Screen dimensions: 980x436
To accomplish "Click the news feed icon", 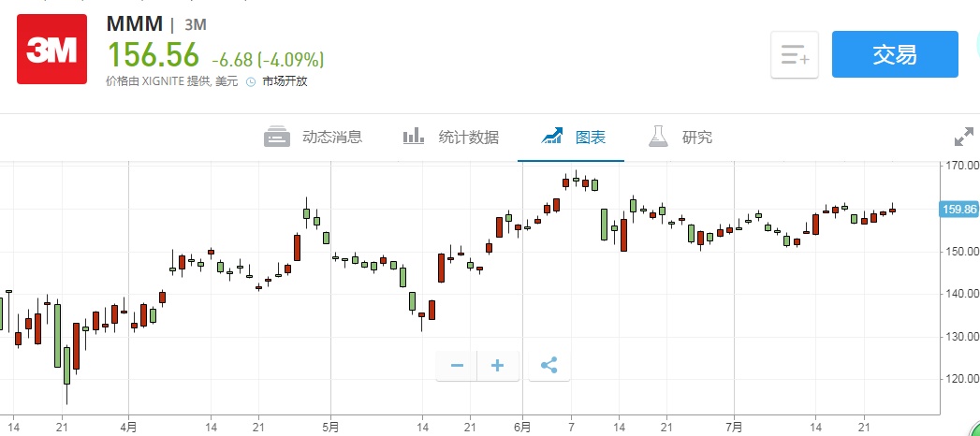I will tap(277, 138).
